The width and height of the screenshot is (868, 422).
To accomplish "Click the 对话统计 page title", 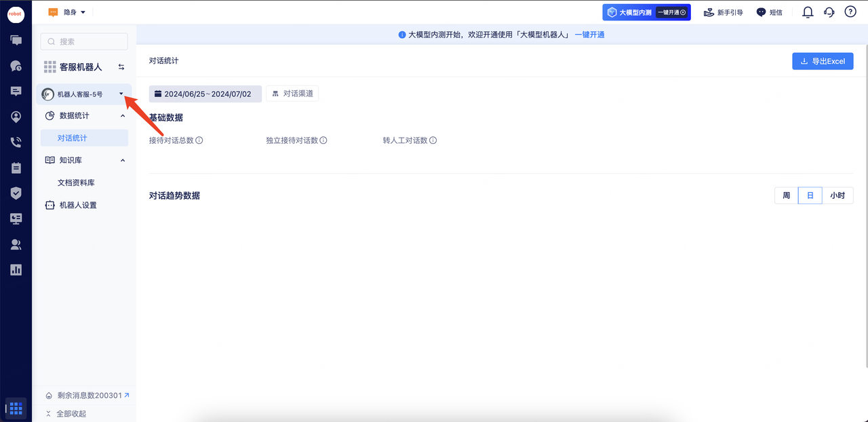I will click(164, 61).
